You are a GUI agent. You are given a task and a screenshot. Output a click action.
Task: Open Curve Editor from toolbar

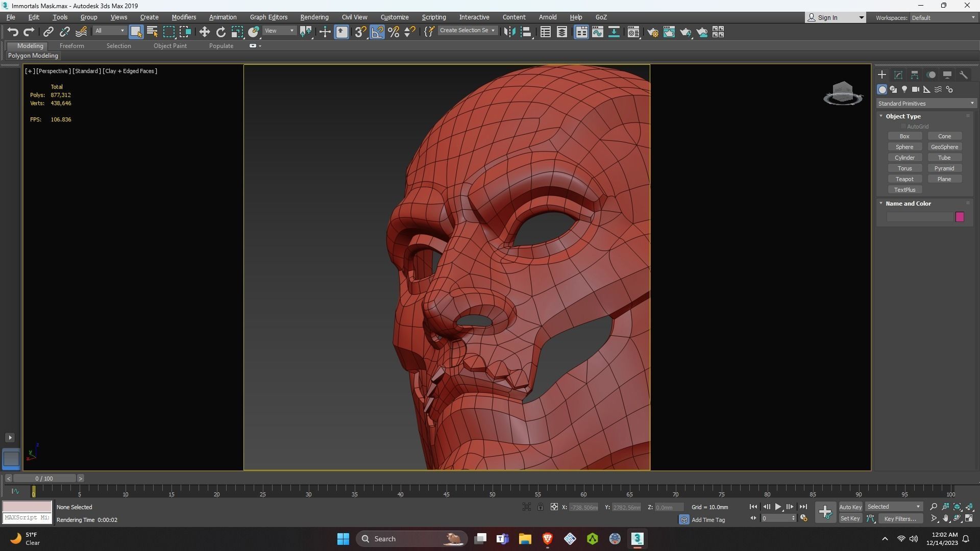point(598,32)
